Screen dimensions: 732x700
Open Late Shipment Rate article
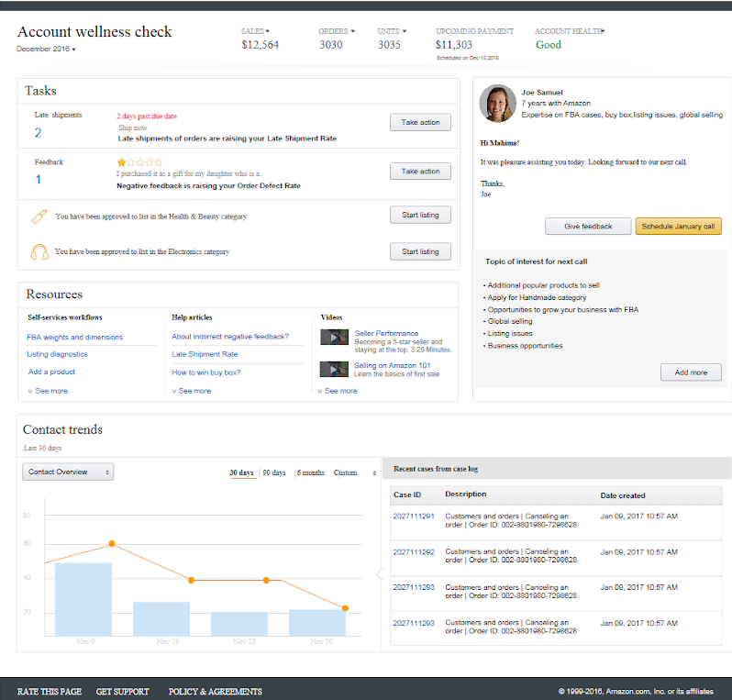[x=205, y=354]
